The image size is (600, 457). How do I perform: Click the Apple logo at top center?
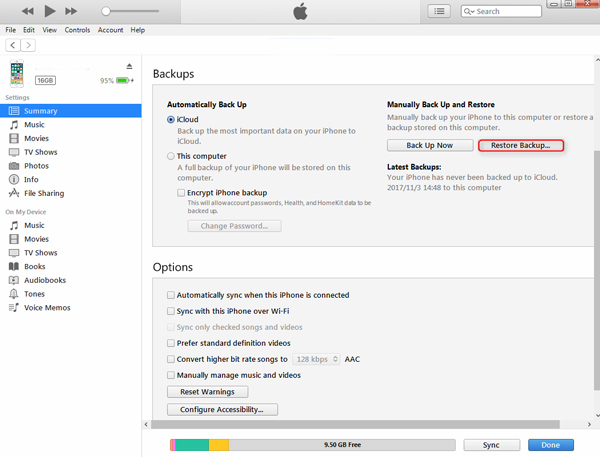click(300, 11)
